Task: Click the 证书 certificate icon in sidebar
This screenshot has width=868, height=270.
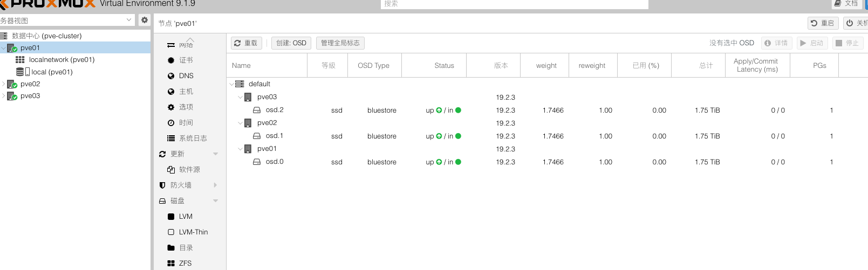Action: coord(171,60)
